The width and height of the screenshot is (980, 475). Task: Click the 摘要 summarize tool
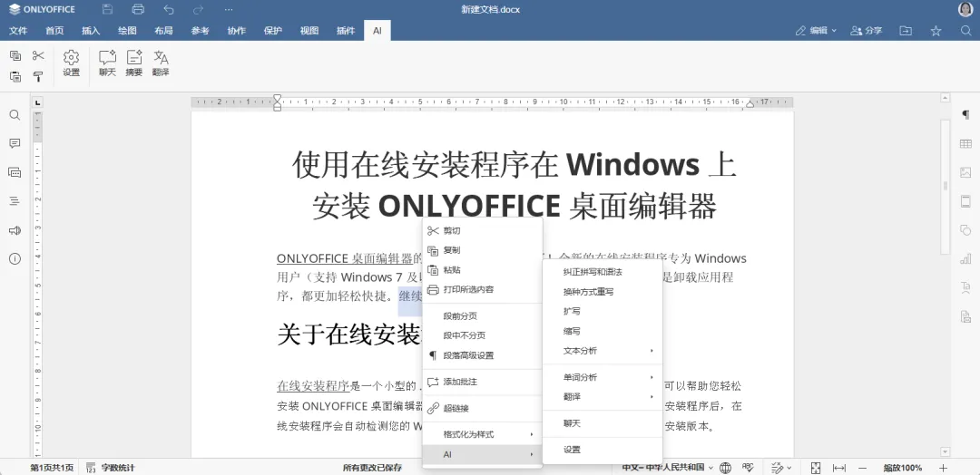(133, 63)
